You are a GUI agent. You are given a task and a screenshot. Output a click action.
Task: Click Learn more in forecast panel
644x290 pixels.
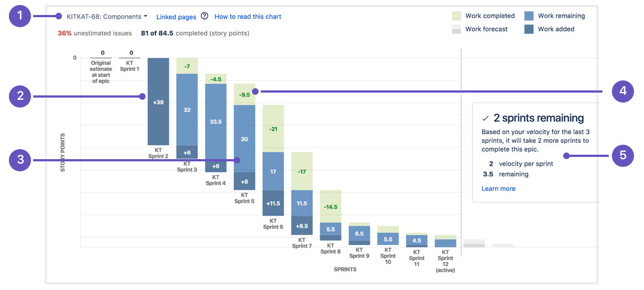point(498,189)
